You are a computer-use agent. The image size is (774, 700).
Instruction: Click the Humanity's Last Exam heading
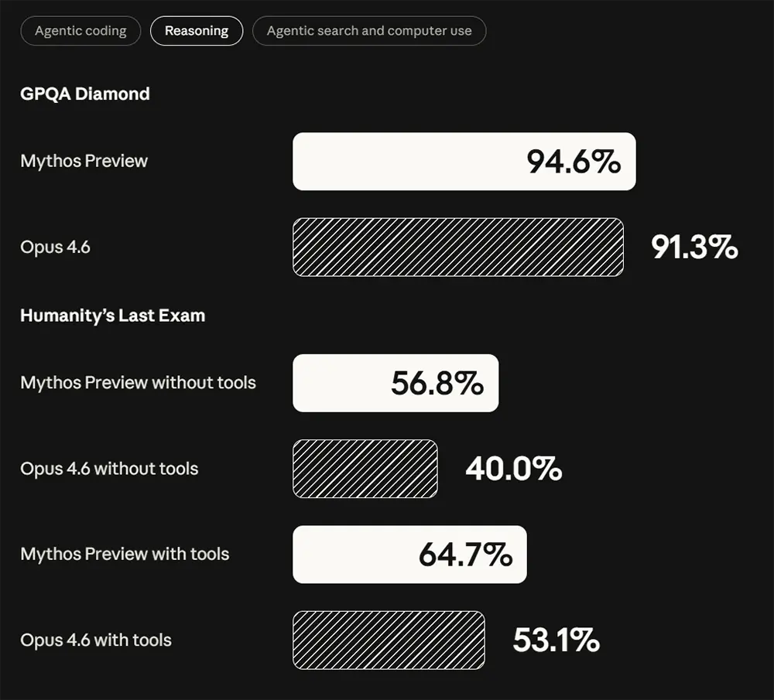pyautogui.click(x=113, y=316)
